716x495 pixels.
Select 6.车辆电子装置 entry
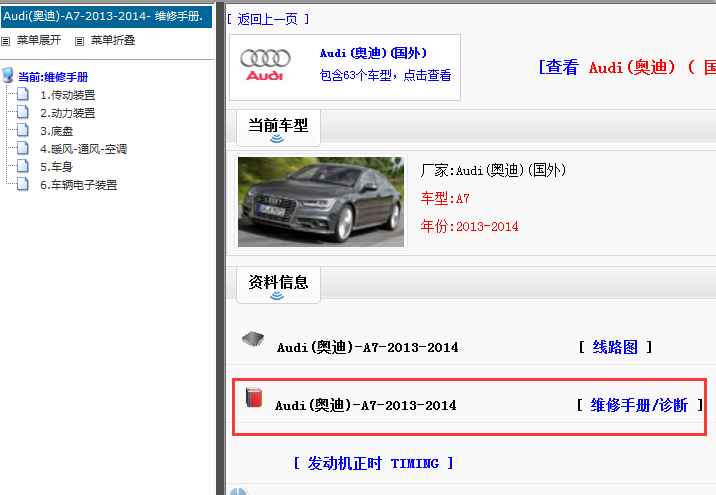[x=79, y=185]
